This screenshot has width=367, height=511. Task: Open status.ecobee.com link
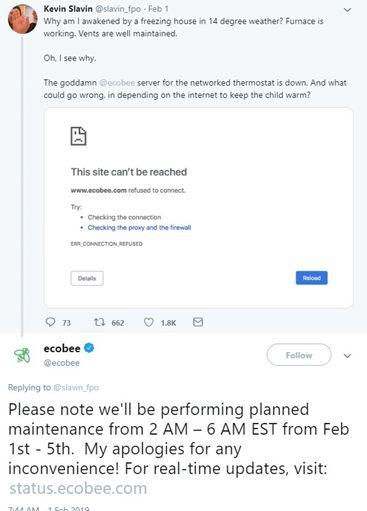[x=78, y=489]
